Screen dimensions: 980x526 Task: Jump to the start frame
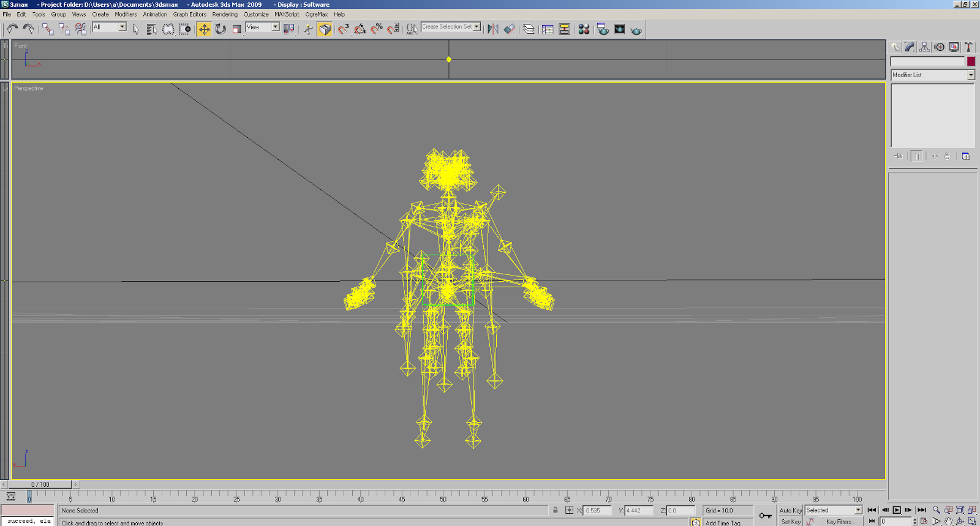pyautogui.click(x=872, y=510)
